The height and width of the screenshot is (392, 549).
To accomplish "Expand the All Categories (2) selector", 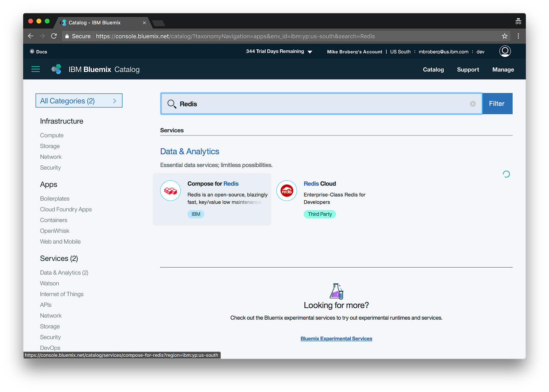I will click(79, 100).
